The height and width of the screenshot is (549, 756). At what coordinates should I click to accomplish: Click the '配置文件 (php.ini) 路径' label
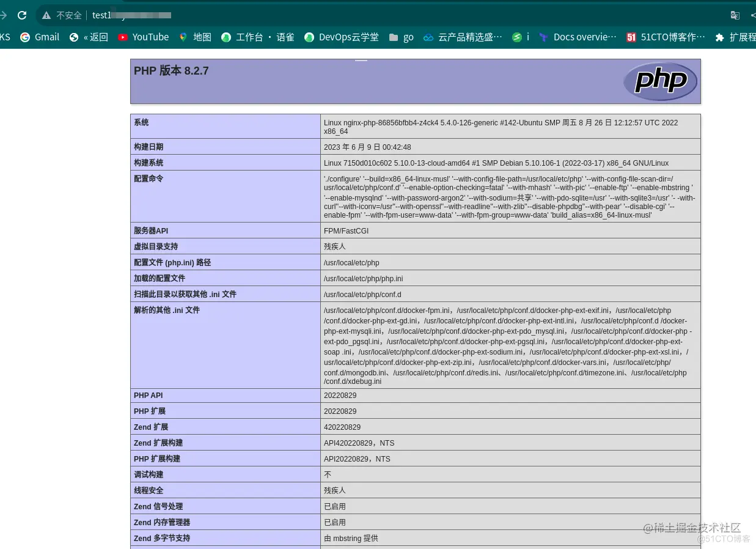(x=172, y=262)
